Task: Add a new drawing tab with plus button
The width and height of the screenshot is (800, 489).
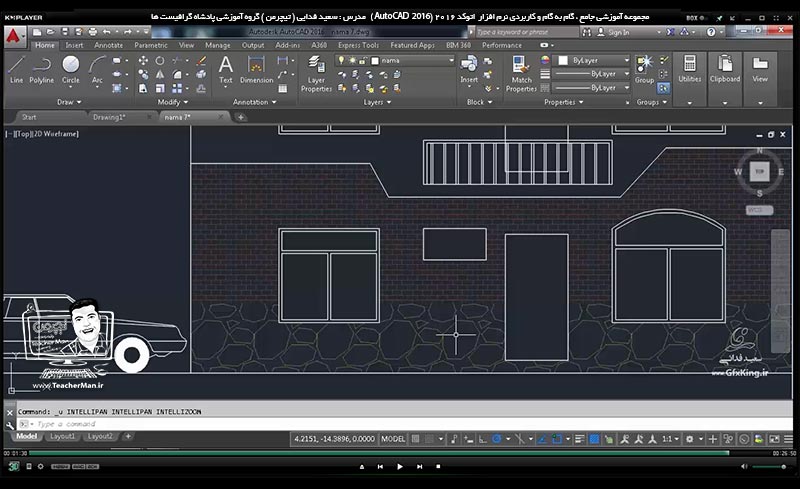Action: (240, 117)
